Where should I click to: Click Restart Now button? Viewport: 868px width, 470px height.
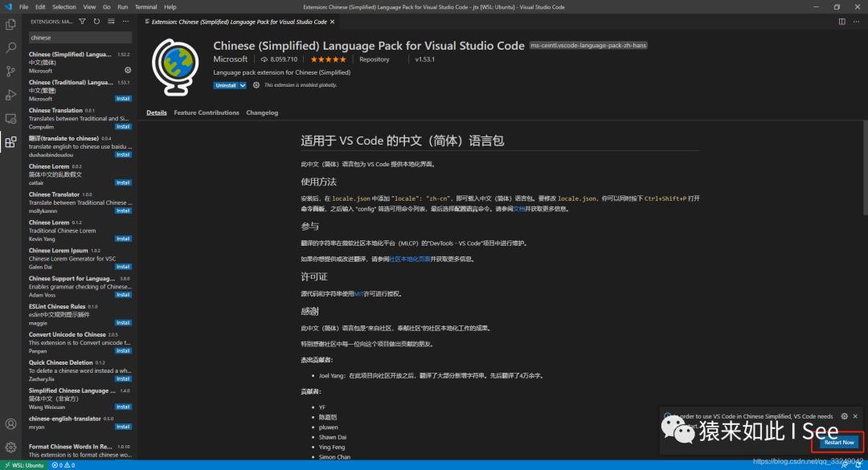(x=838, y=443)
